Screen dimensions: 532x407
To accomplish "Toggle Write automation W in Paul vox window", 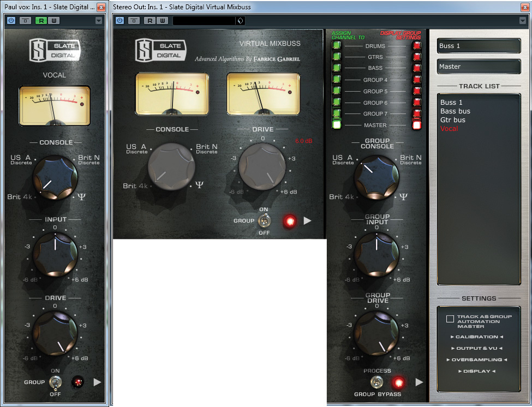I will click(54, 21).
